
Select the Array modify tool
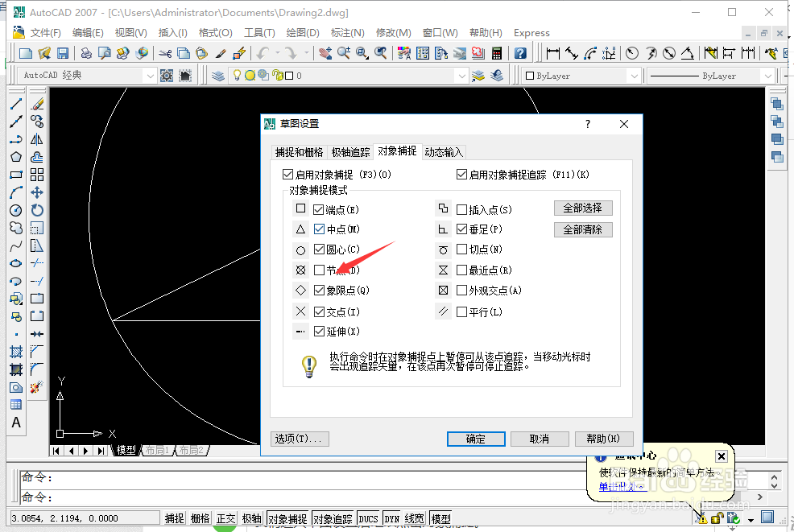point(37,175)
